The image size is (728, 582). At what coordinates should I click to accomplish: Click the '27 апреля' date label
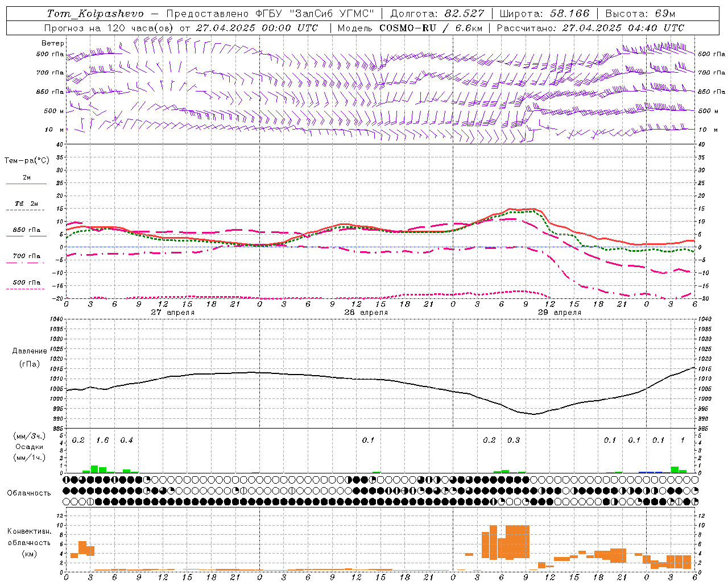[x=173, y=313]
